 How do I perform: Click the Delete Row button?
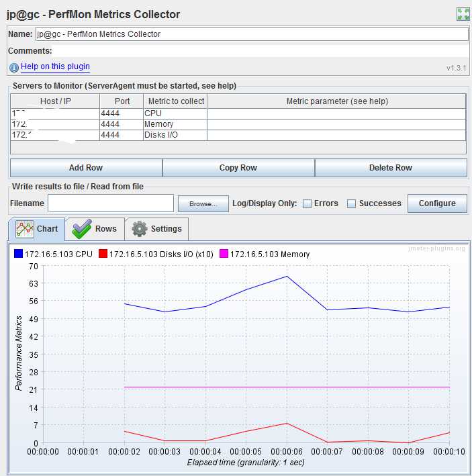click(x=391, y=168)
